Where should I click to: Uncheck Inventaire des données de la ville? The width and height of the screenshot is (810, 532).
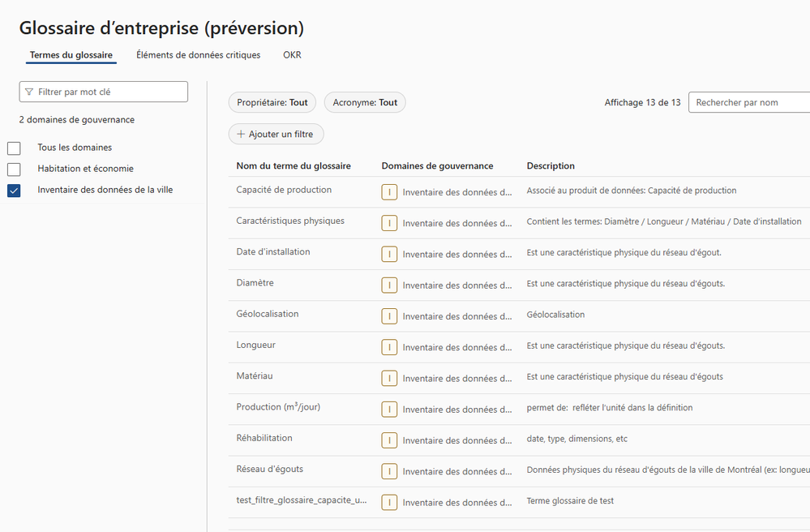[x=14, y=191]
